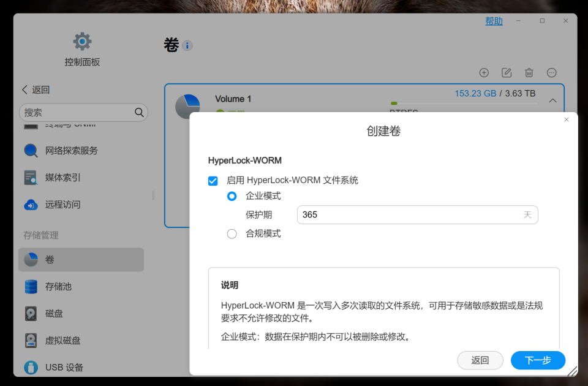Open the volume info icon next to 卷
This screenshot has width=588, height=386.
(x=187, y=46)
